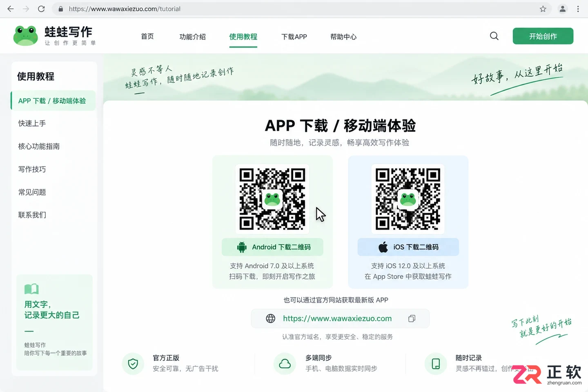Open the https://www.wawaxiezuo.com link
This screenshot has width=588, height=392.
337,318
